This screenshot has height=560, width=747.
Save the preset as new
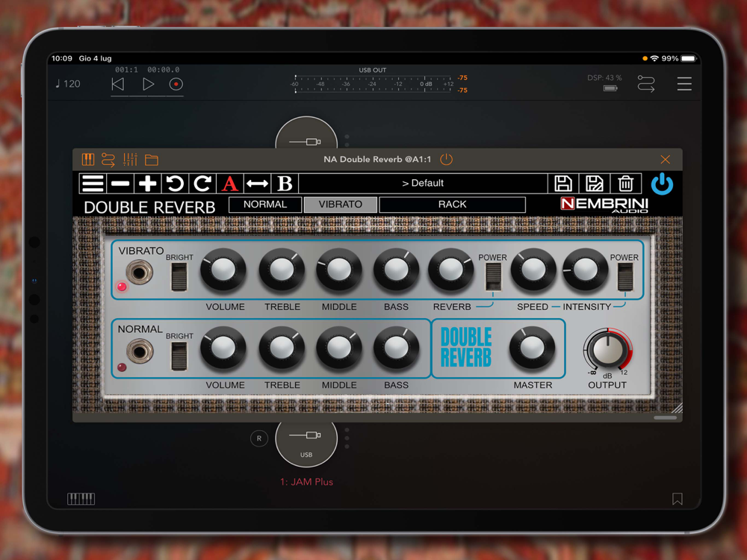(x=594, y=184)
